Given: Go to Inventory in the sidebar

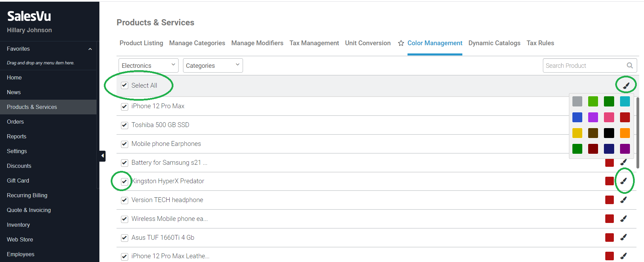Looking at the screenshot, I should pyautogui.click(x=18, y=225).
